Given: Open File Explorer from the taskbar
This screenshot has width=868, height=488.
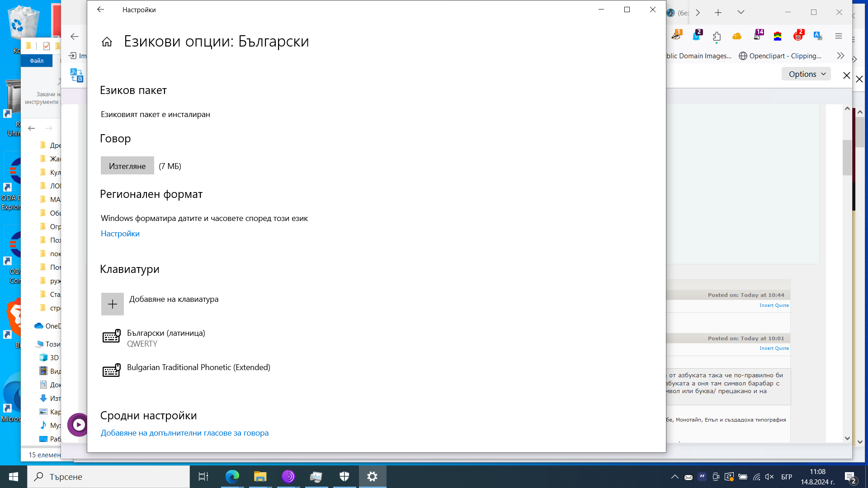Looking at the screenshot, I should (x=260, y=477).
